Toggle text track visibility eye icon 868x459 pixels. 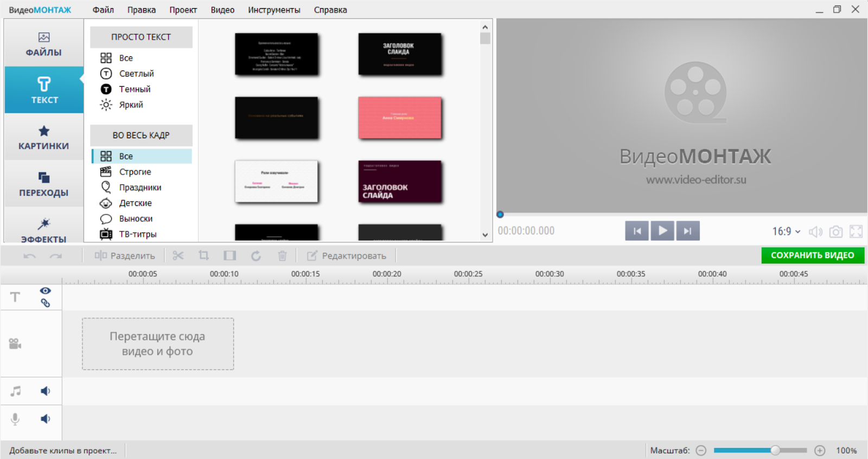[46, 291]
